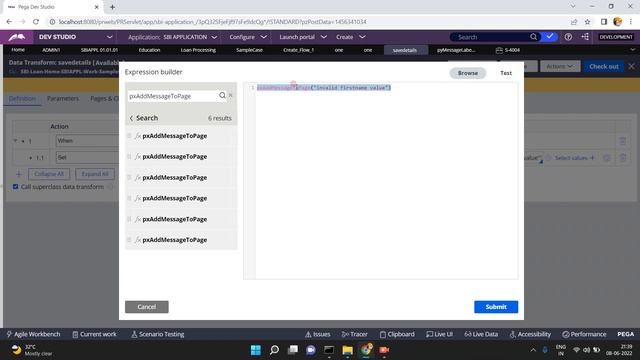Click Expand All button
This screenshot has height=360, width=640.
point(95,174)
